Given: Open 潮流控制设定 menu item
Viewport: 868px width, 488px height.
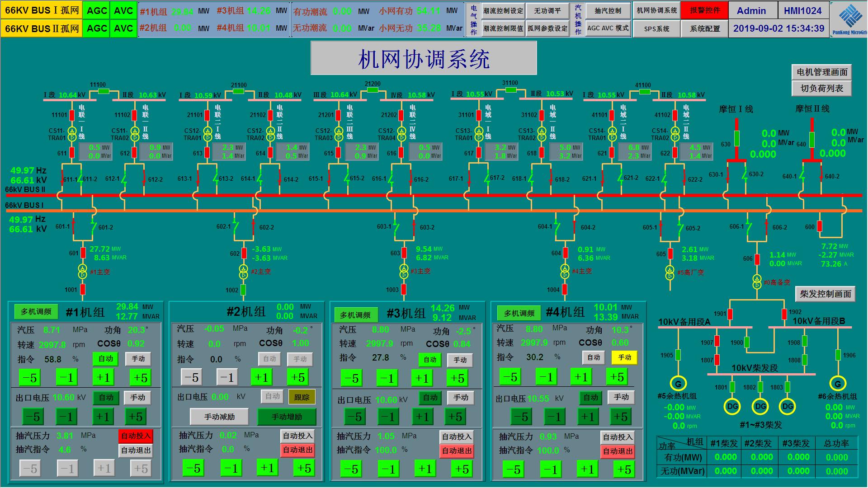Looking at the screenshot, I should 503,10.
